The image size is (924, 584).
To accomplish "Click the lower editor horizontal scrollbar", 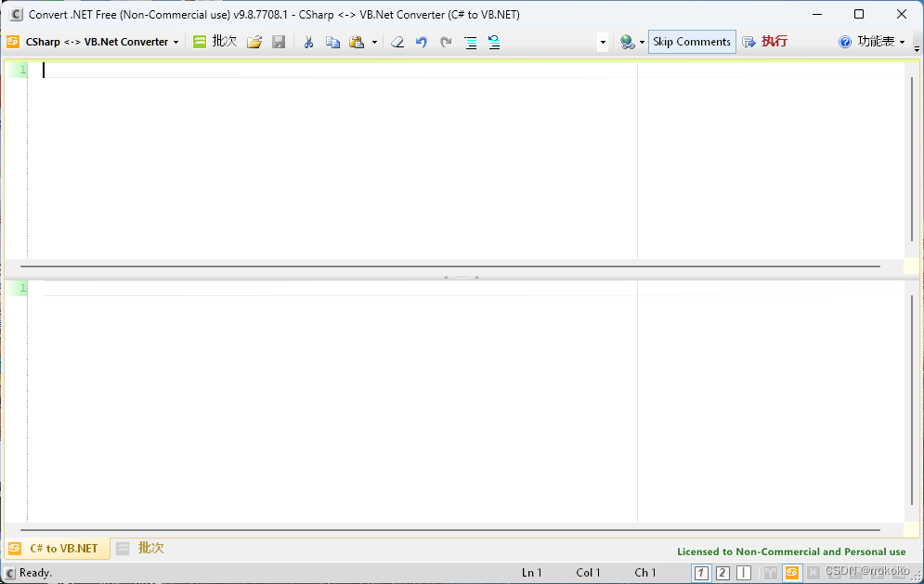I will (x=450, y=530).
